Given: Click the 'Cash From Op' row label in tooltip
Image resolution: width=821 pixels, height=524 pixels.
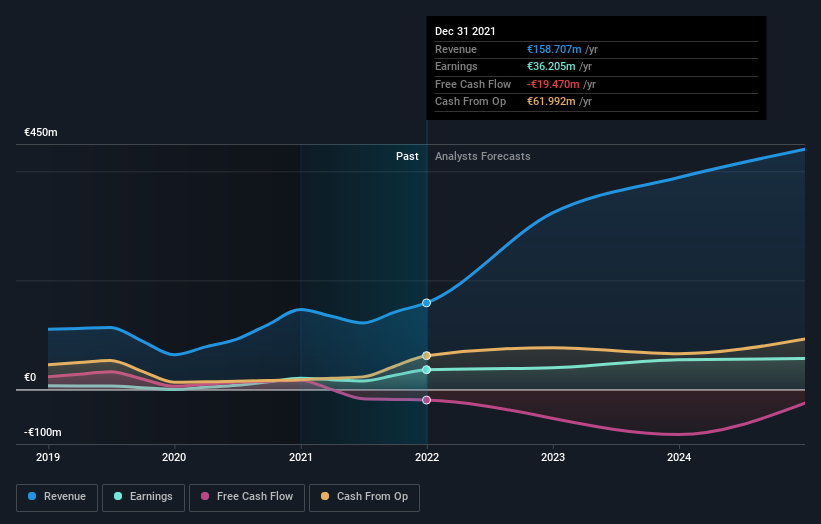Looking at the screenshot, I should [471, 102].
